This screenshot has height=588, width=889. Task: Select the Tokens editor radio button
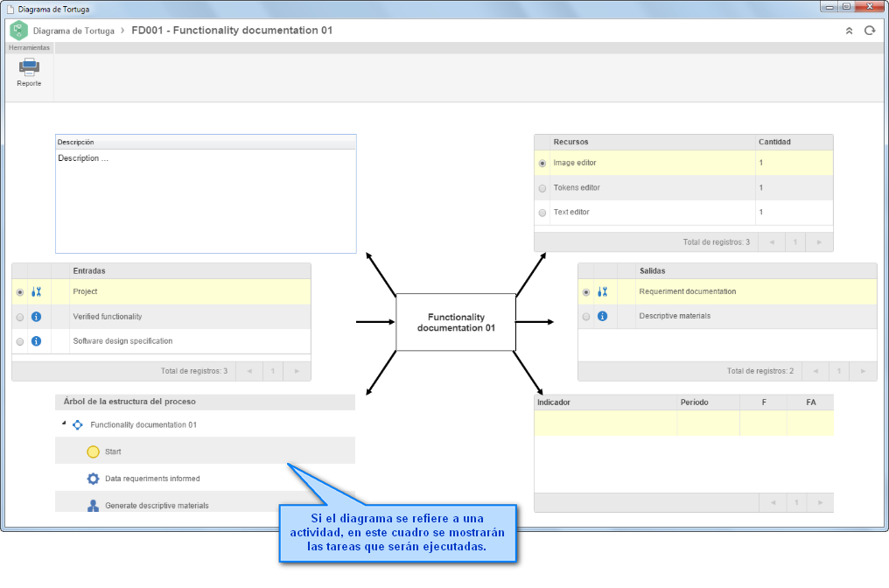[542, 188]
